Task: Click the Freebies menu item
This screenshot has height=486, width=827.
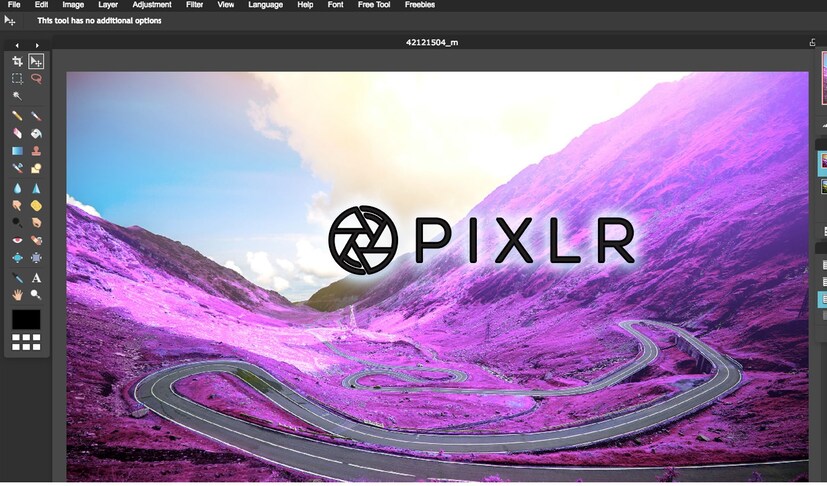Action: click(419, 5)
